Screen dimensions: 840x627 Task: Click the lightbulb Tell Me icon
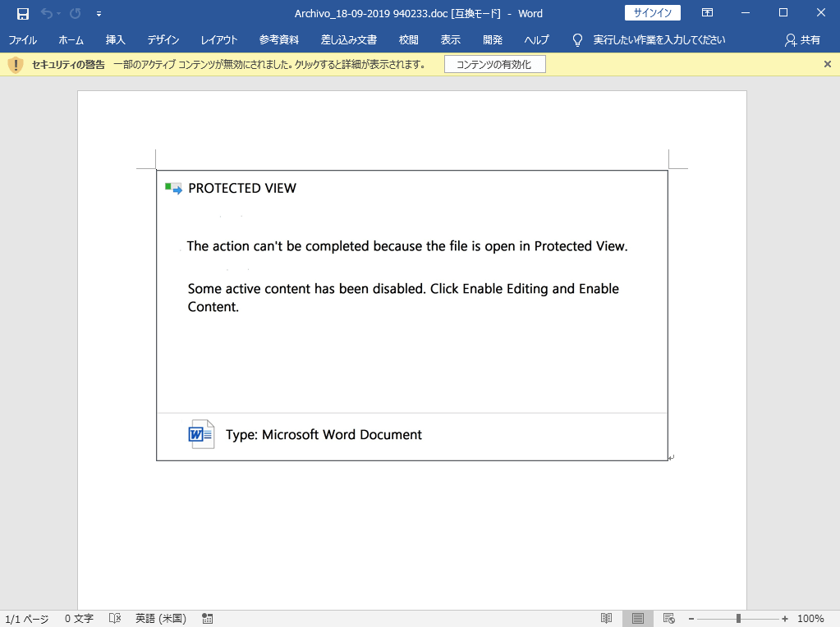(577, 40)
